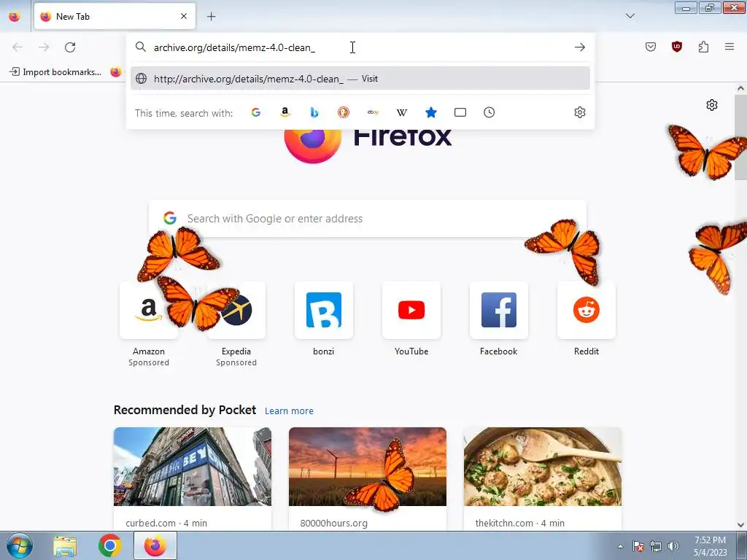Viewport: 747px width, 560px height.
Task: Go forward one page
Action: point(44,47)
